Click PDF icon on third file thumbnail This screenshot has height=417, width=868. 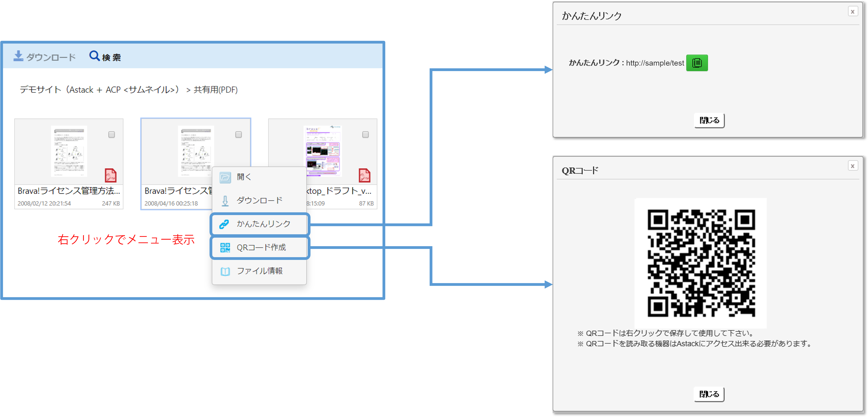pyautogui.click(x=364, y=175)
